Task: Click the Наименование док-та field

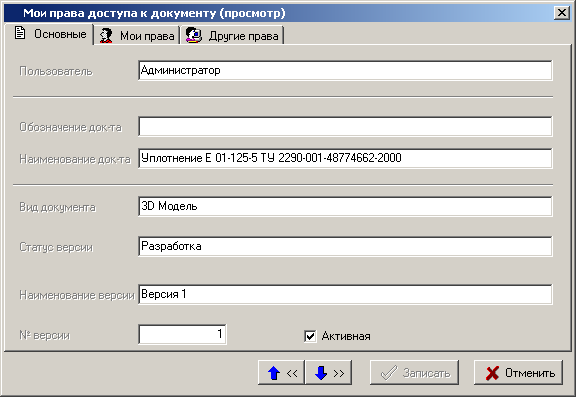Action: [x=345, y=158]
